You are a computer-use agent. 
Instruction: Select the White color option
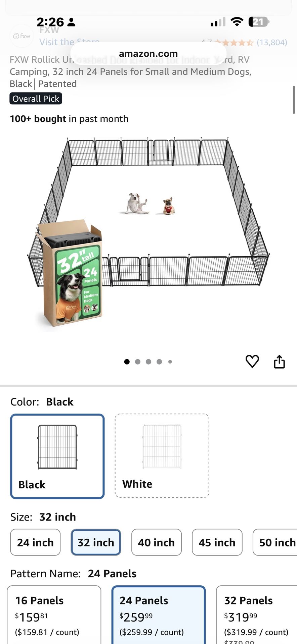[162, 455]
